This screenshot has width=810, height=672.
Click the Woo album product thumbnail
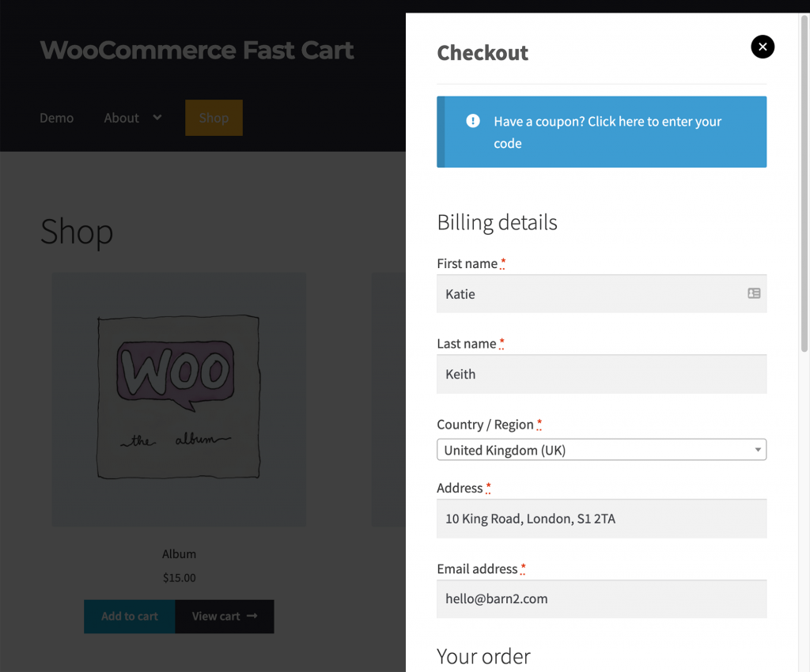(x=179, y=399)
